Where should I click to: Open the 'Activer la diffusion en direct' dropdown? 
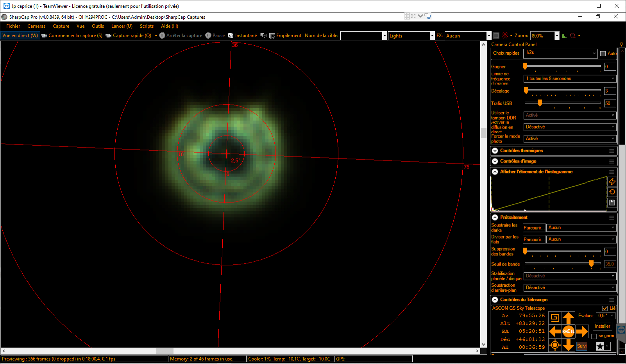570,127
